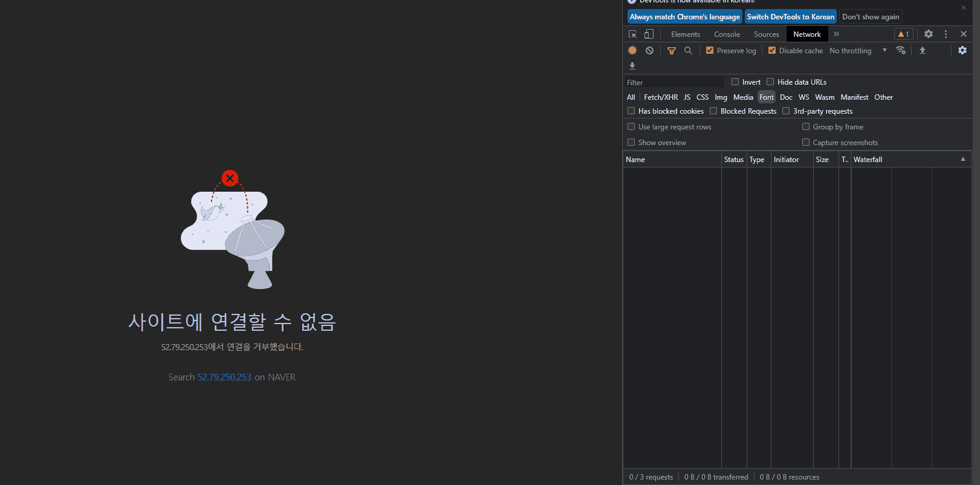Viewport: 980px width, 485px height.
Task: Enable Group by frame checkbox
Action: click(806, 127)
